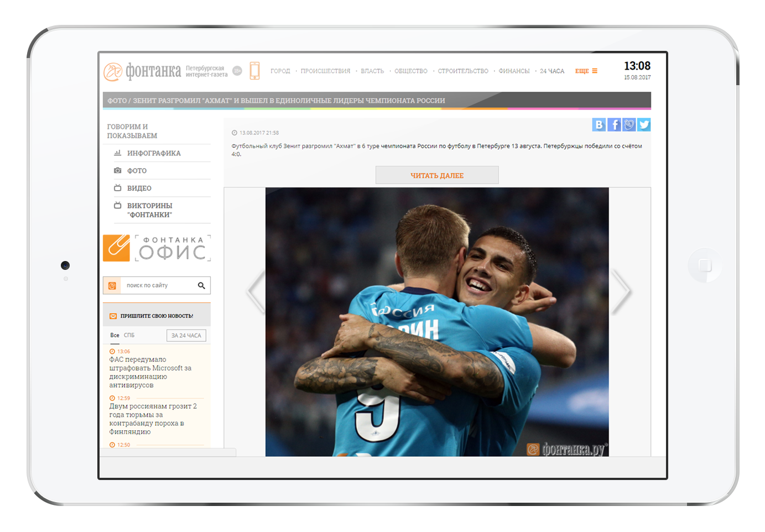Show the next photo with right arrow

(621, 291)
